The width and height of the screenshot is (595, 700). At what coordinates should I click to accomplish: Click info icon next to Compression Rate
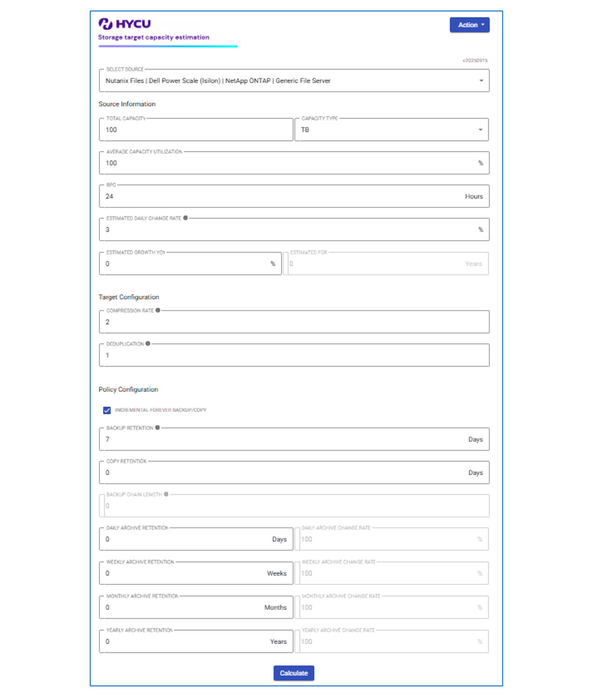[158, 311]
